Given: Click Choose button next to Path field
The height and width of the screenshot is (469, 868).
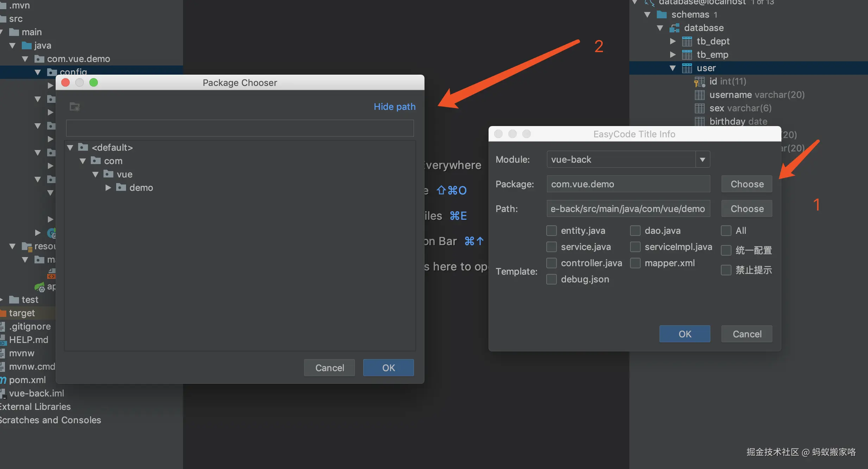Looking at the screenshot, I should pyautogui.click(x=747, y=209).
